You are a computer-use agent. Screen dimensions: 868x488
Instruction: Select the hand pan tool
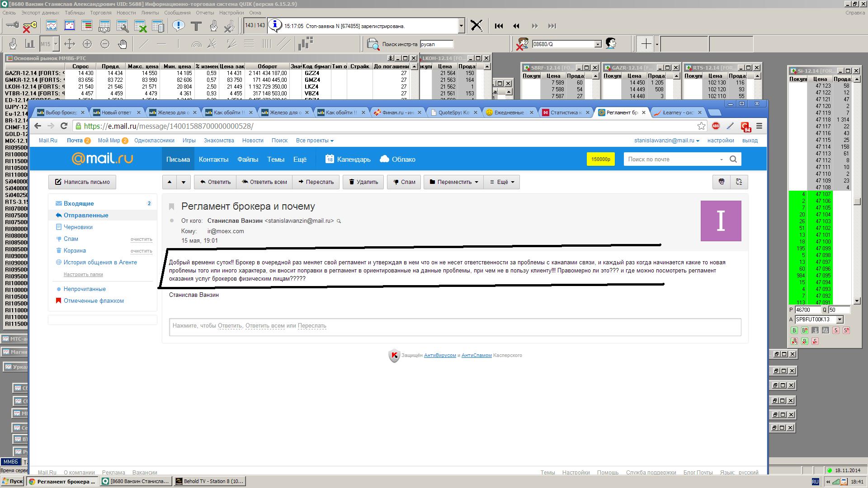[123, 44]
